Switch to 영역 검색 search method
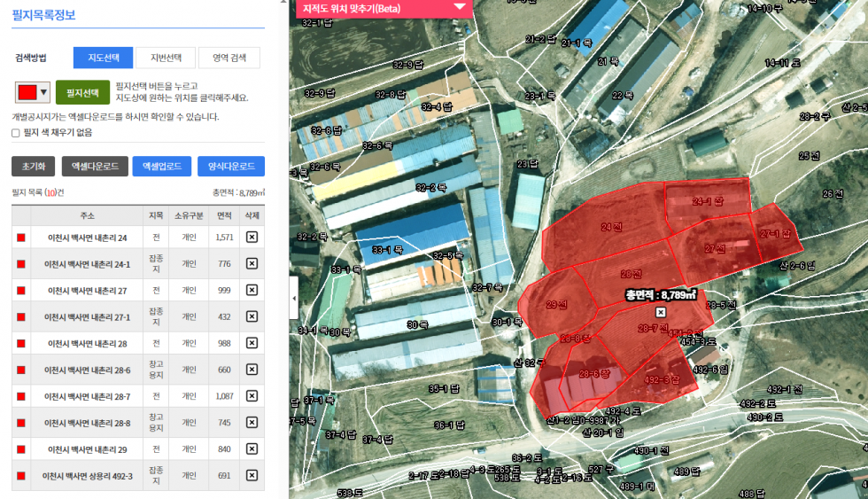 click(x=229, y=58)
